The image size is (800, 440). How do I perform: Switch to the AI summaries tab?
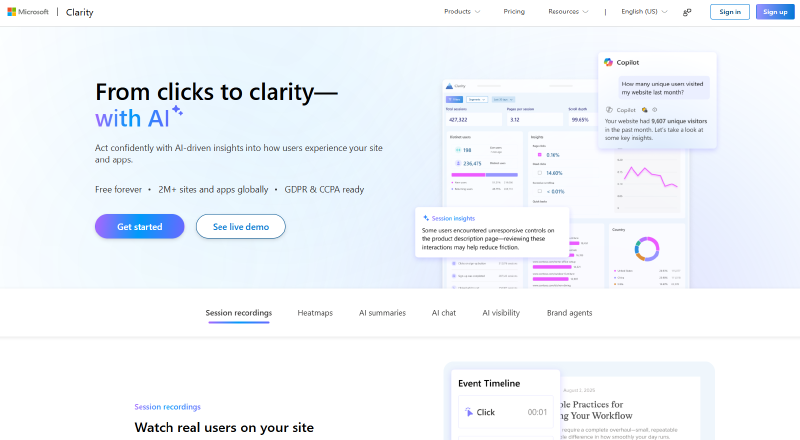click(x=382, y=313)
